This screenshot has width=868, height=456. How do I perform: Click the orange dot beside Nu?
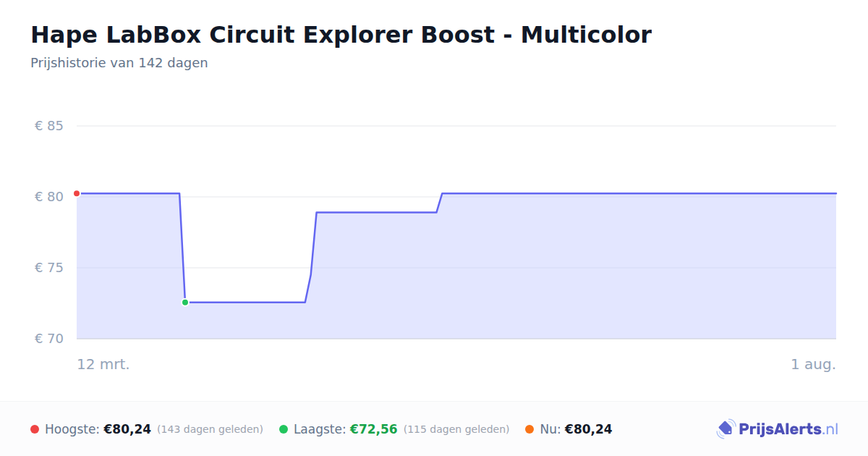[529, 429]
